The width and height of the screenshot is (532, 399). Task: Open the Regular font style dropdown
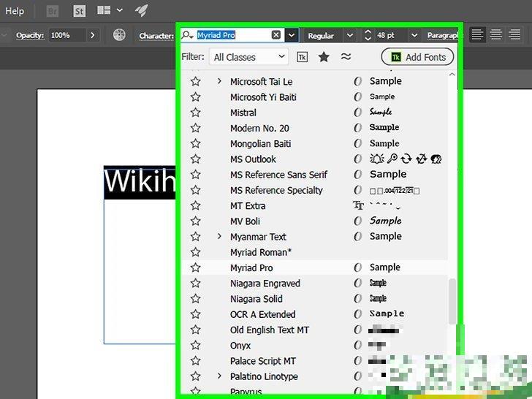pos(349,35)
